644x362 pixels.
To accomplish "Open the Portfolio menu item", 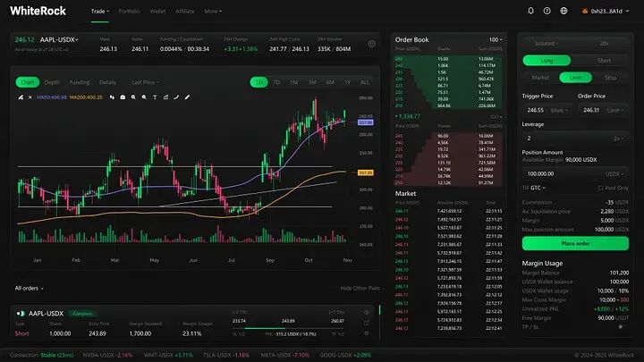I will [129, 12].
